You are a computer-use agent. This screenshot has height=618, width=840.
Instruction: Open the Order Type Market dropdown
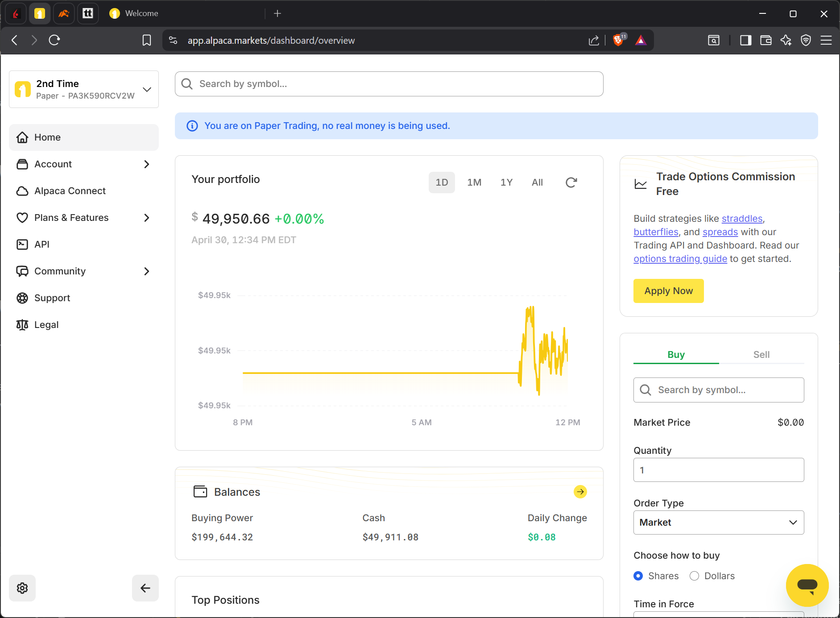point(719,523)
